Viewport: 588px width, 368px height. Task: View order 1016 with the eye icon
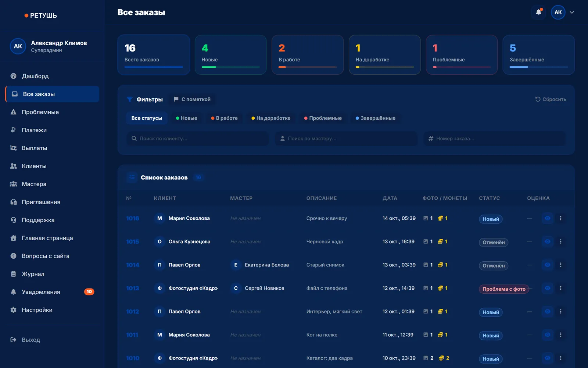tap(548, 218)
